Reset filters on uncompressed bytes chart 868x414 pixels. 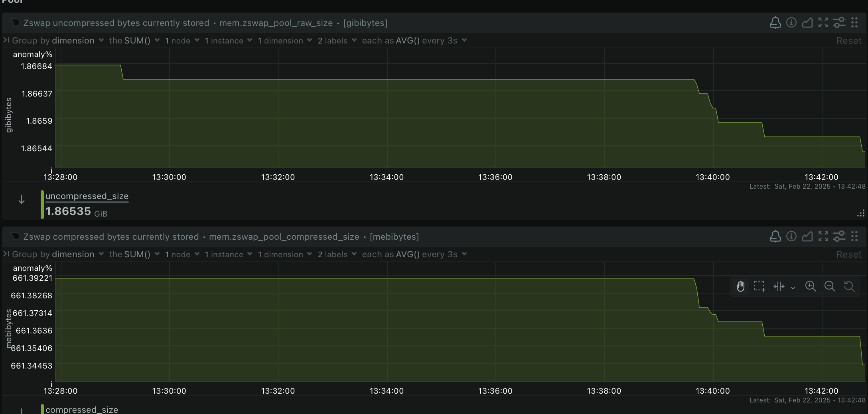coord(848,41)
